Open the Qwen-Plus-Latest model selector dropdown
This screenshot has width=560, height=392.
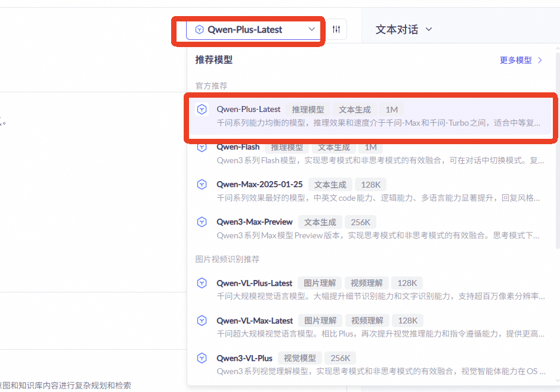pyautogui.click(x=253, y=30)
